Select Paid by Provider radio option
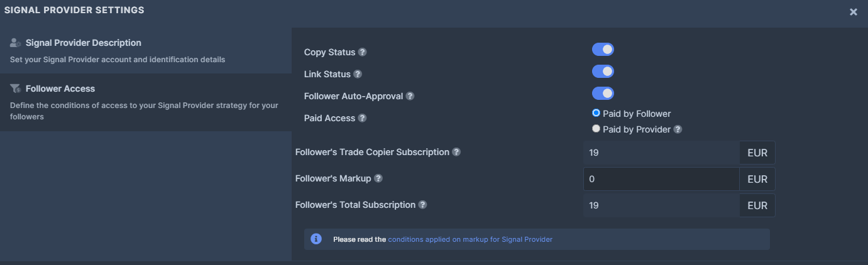The height and width of the screenshot is (265, 868). (x=596, y=129)
